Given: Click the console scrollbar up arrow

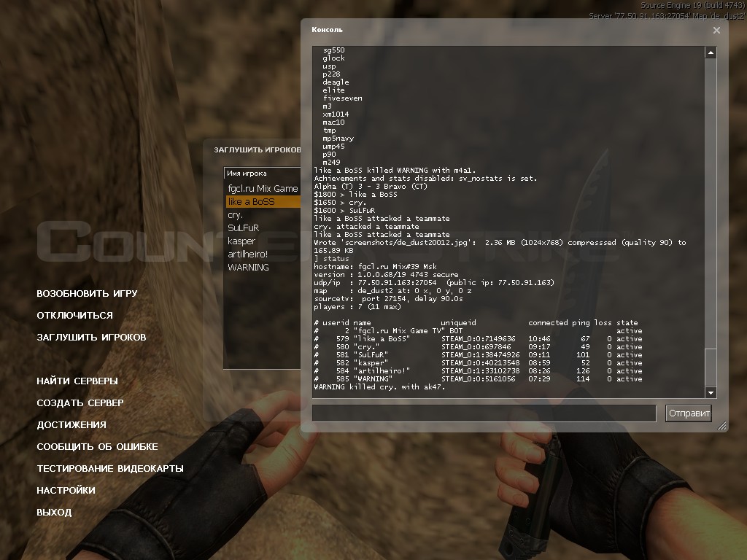Looking at the screenshot, I should coord(711,52).
